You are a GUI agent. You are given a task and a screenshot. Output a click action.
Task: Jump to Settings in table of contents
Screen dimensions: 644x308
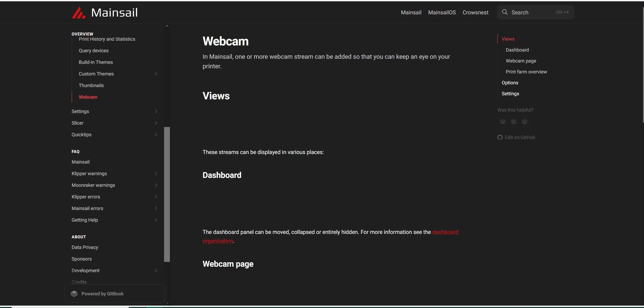(510, 94)
